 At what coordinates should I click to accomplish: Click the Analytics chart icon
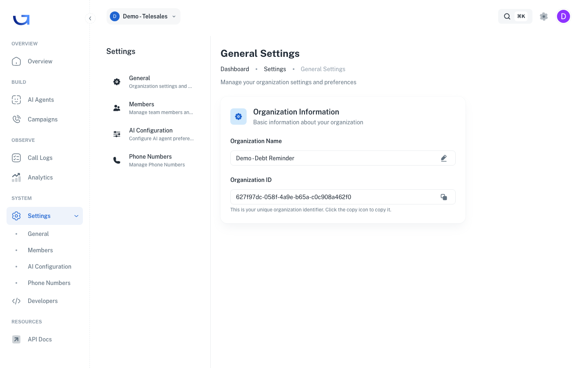[x=16, y=177]
